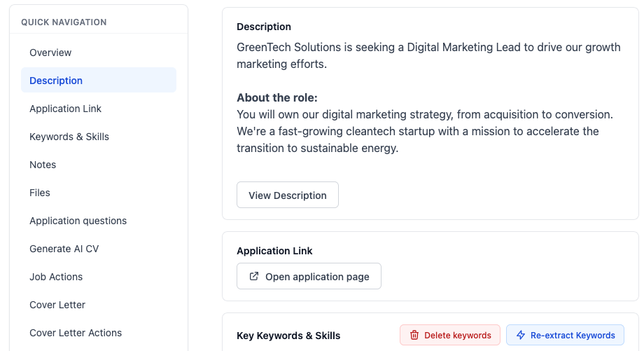Screen dimensions: 644x351
Task: Jump to Application Link in the sidebar
Action: [x=65, y=109]
